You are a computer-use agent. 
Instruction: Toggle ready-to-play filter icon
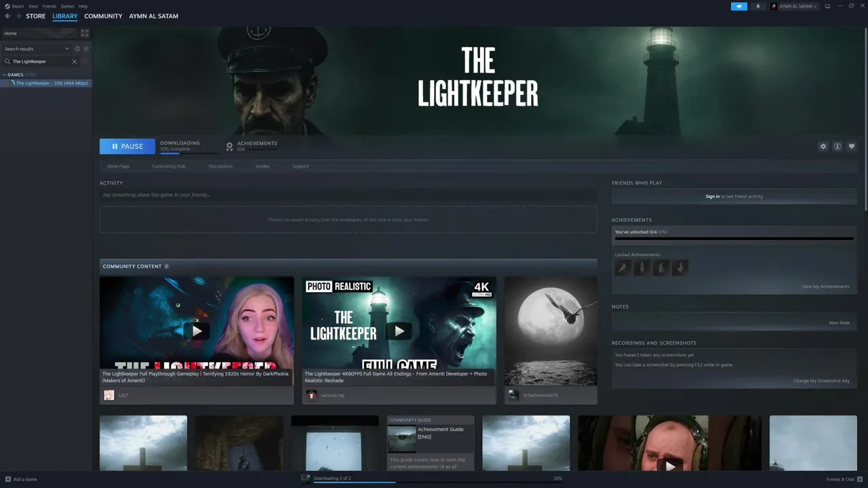click(x=86, y=49)
